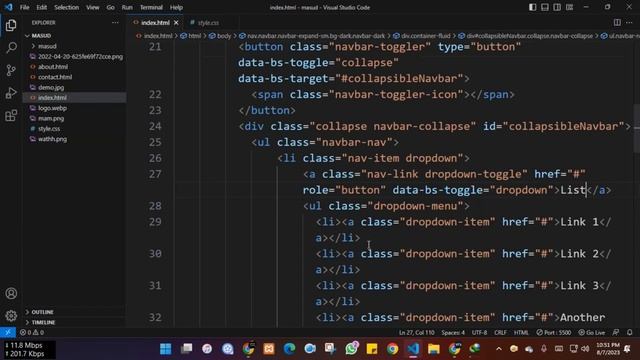Screen dimensions: 640x360
Task: Open the Run menu
Action: (x=127, y=7)
